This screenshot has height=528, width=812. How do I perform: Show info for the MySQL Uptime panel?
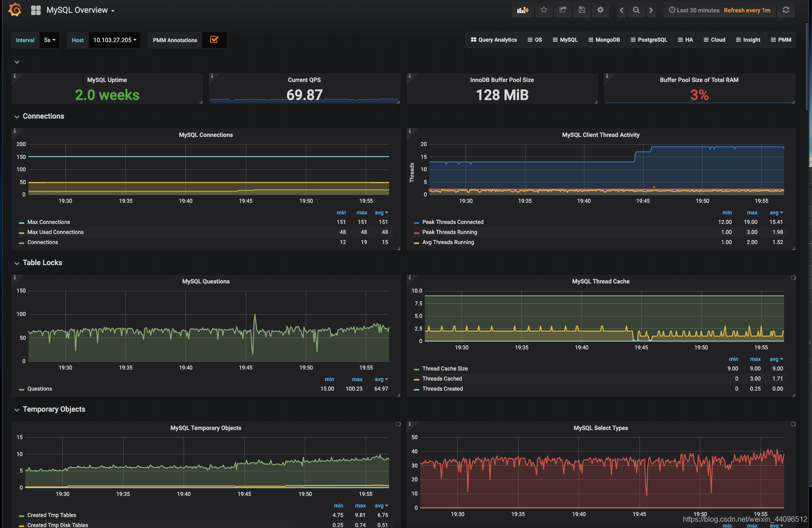point(15,76)
